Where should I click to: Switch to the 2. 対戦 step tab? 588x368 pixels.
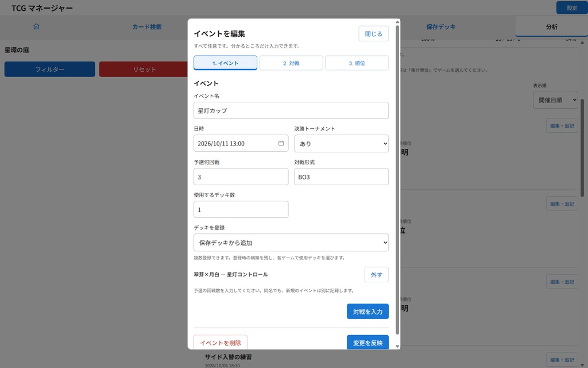[x=291, y=63]
